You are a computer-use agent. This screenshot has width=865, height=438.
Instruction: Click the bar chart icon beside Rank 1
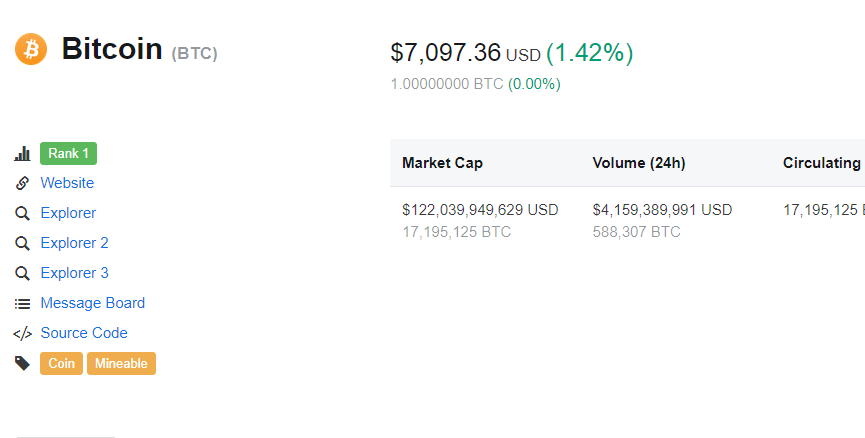click(x=22, y=154)
